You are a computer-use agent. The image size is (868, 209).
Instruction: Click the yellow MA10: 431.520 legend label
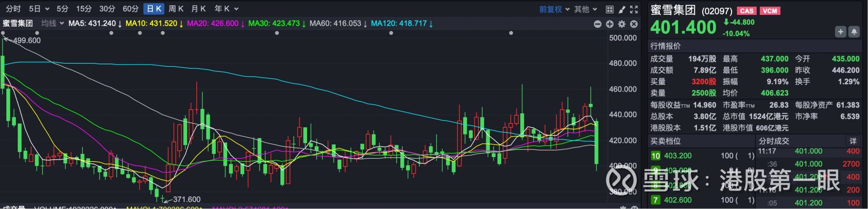point(154,23)
